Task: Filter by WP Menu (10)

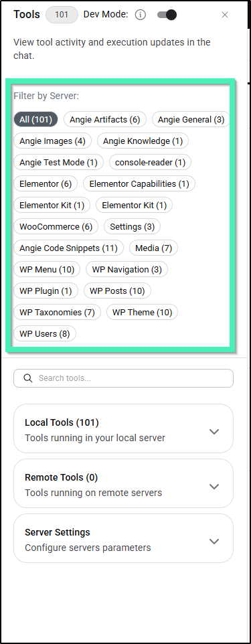Action: coord(47,269)
